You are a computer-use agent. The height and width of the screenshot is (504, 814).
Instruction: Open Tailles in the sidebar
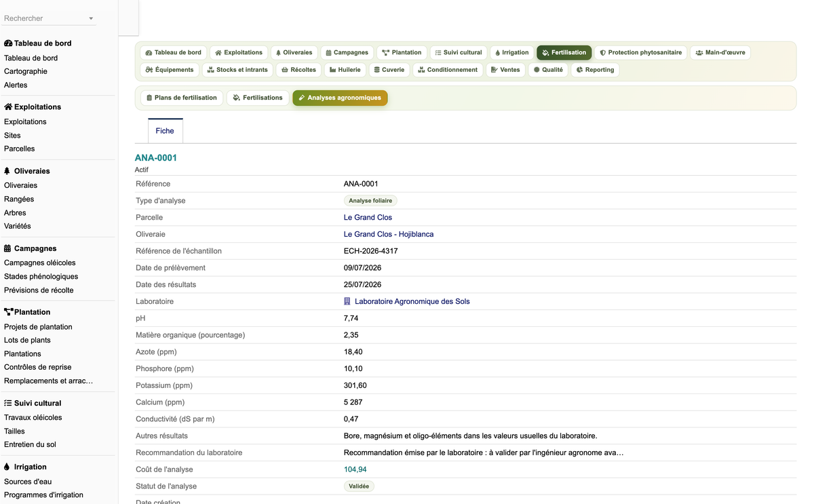click(14, 431)
